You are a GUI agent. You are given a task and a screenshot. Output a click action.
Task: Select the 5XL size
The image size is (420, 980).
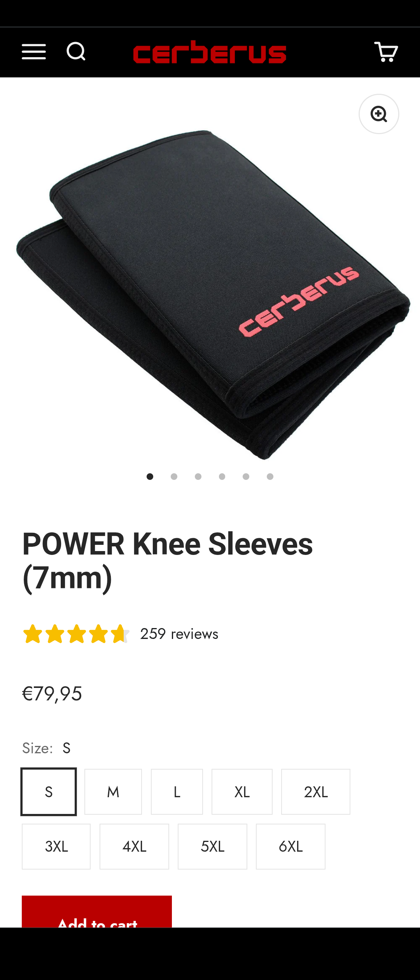[212, 847]
